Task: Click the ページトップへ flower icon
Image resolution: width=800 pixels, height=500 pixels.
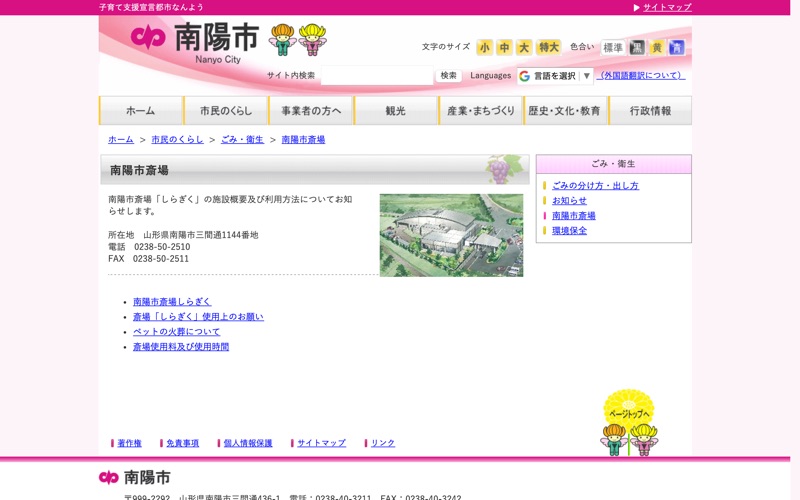Action: (x=629, y=422)
